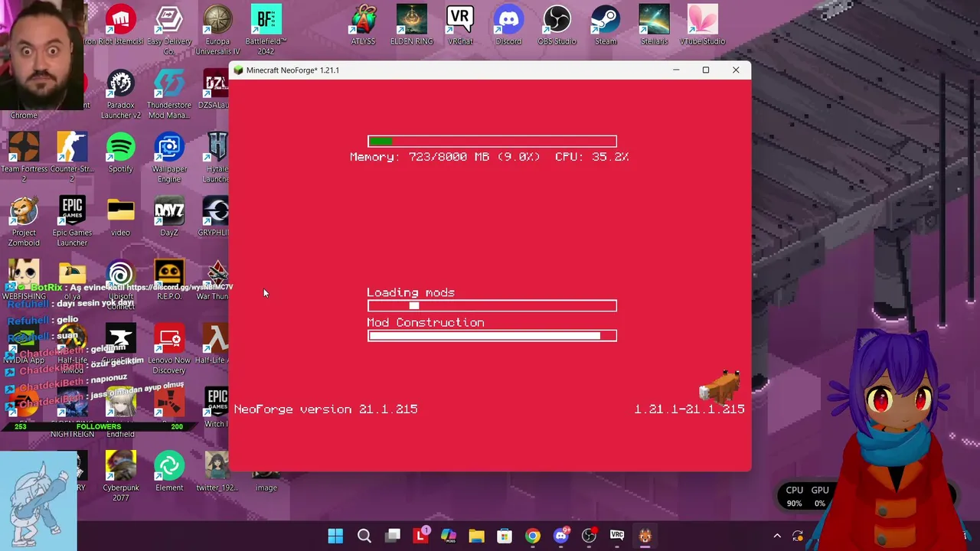Open Task View from the taskbar

pos(393,536)
